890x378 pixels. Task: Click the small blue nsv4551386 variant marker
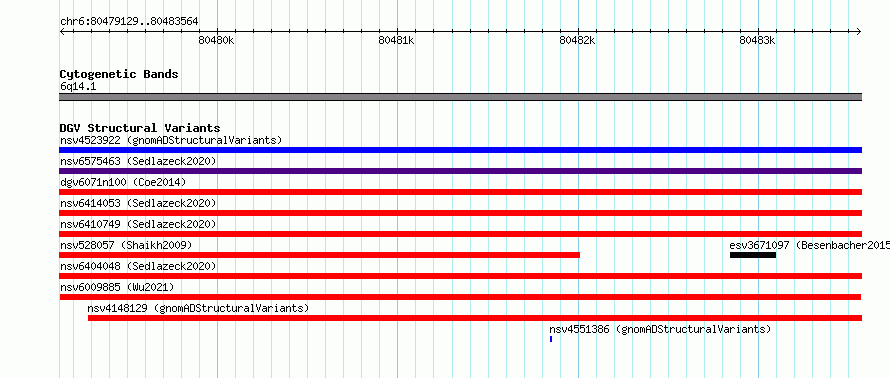551,339
